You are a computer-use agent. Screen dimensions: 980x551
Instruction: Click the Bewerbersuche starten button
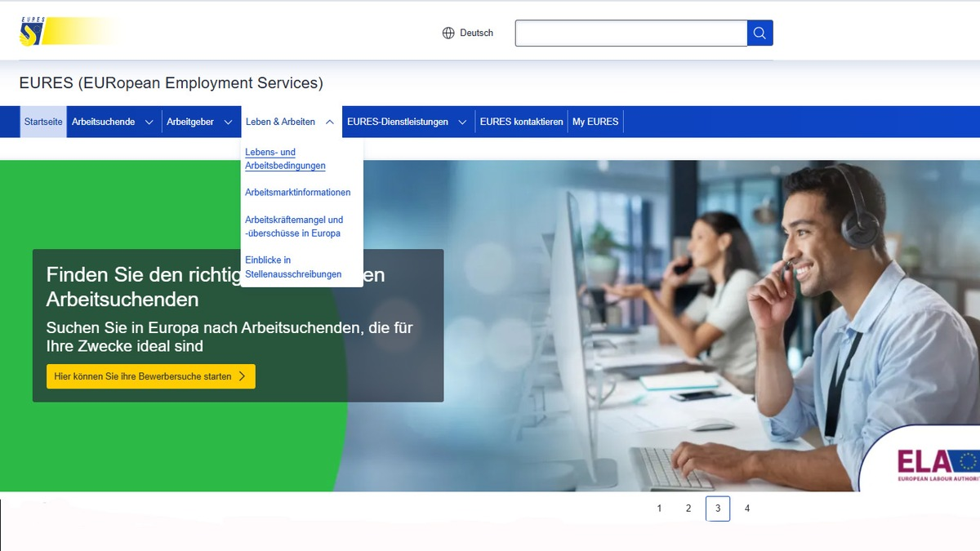[150, 376]
